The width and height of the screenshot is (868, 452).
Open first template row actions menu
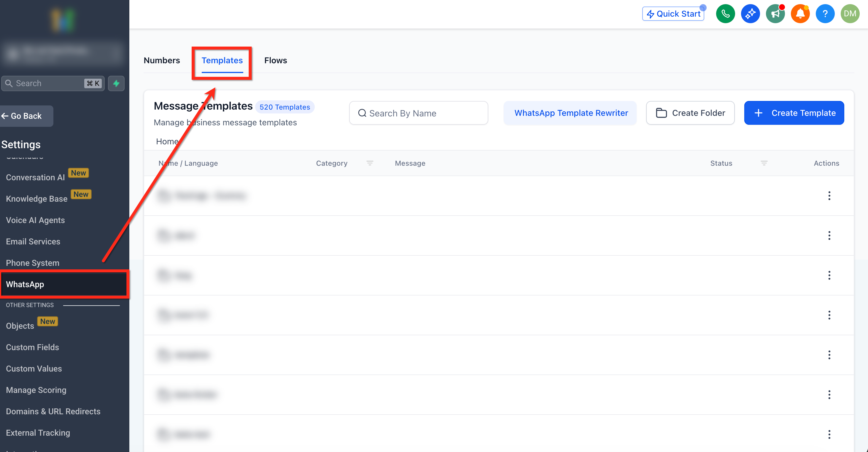click(829, 196)
